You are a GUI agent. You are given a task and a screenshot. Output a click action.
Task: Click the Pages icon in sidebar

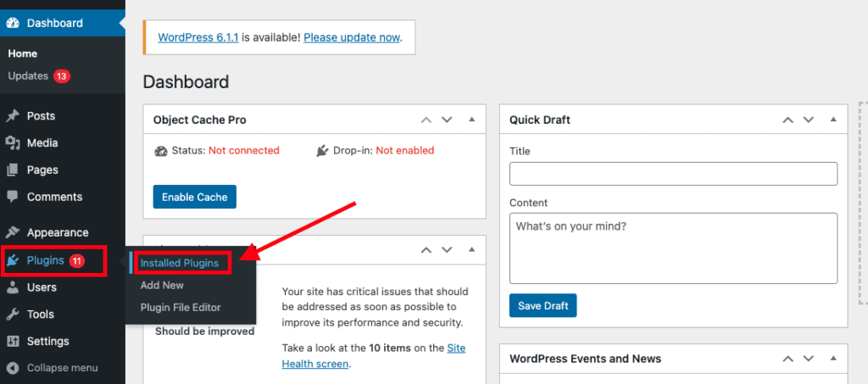(x=13, y=170)
